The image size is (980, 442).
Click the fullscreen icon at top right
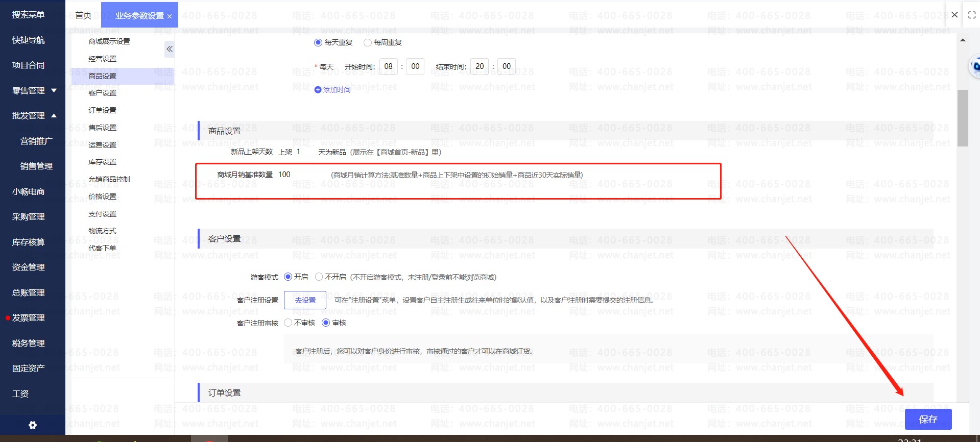pos(972,15)
